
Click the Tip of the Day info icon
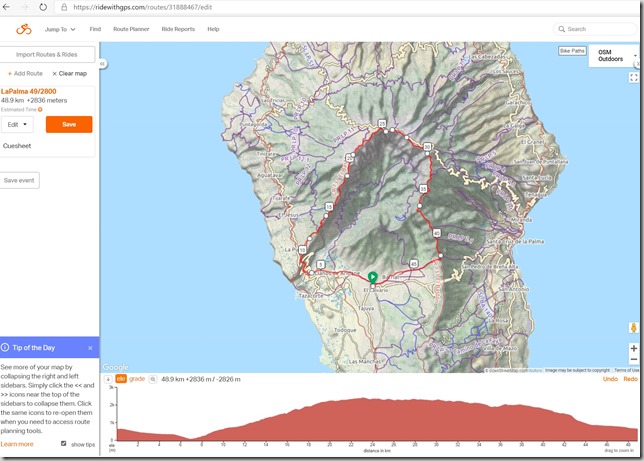pos(5,348)
